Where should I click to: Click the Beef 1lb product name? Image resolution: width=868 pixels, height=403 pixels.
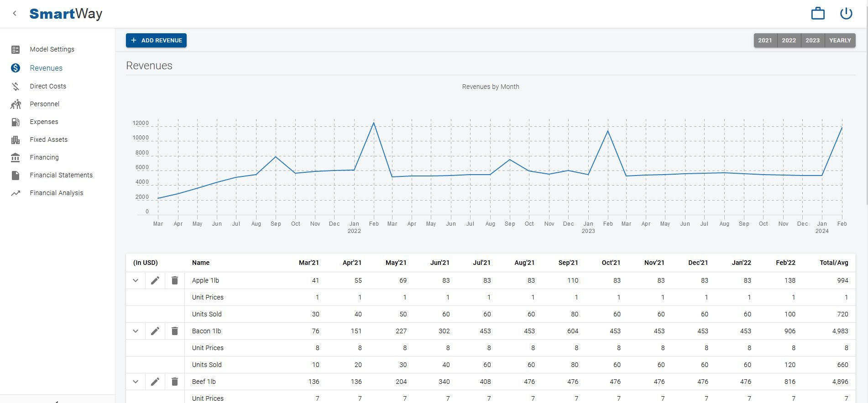tap(204, 382)
